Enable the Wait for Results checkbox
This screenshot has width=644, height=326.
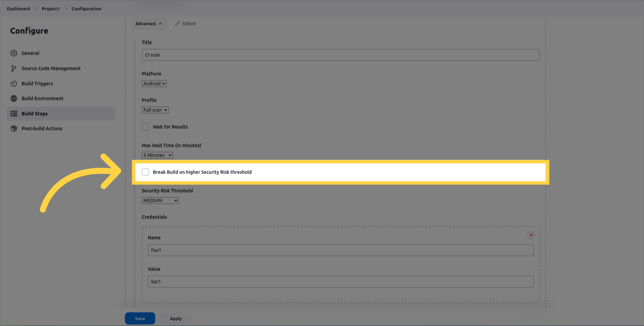(x=145, y=127)
